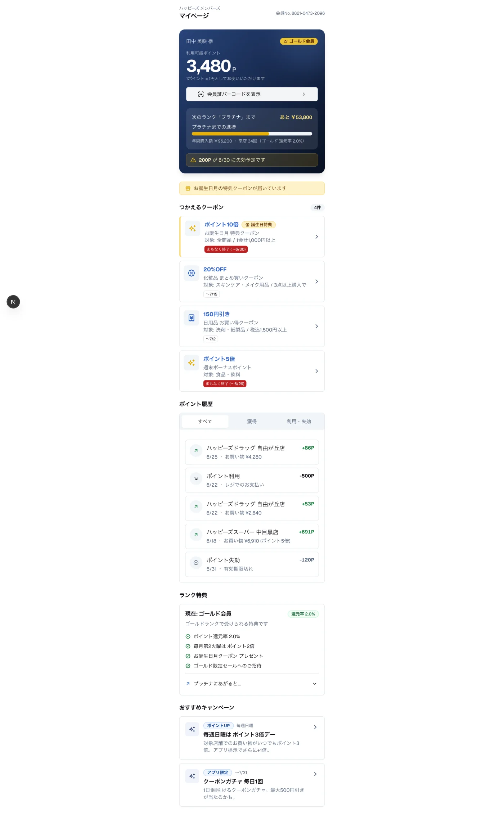Viewport: 504px width, 829px height.
Task: Click +86P value in history
Action: (x=308, y=448)
